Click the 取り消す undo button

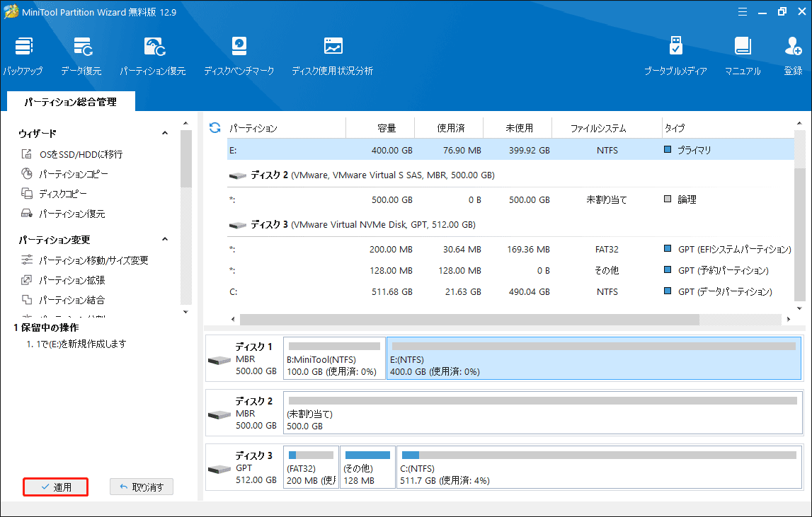(x=142, y=487)
